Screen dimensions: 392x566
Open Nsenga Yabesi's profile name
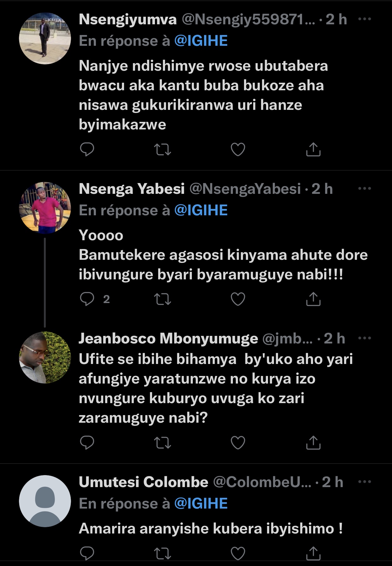point(132,189)
